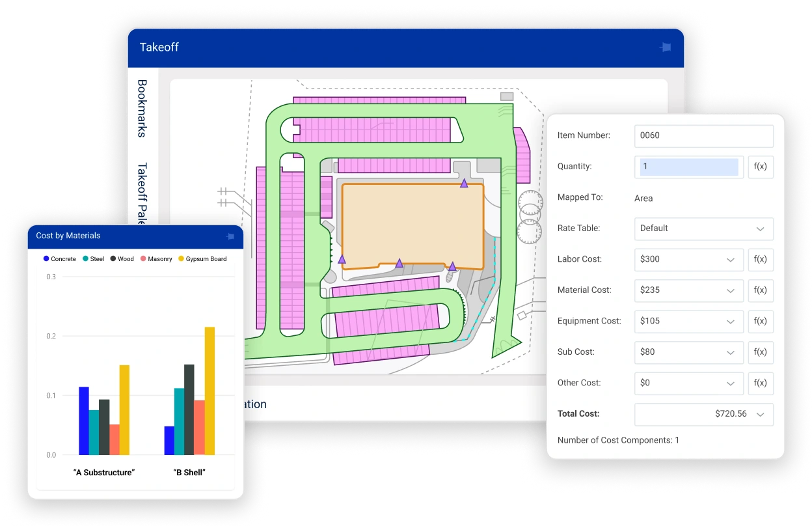This screenshot has height=526, width=812.
Task: Open the f(x) button beside Material Cost
Action: pos(761,290)
